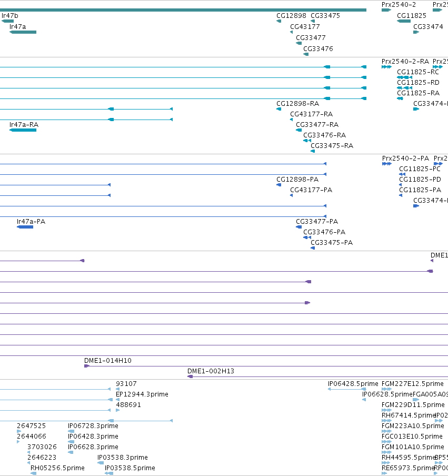Open CDS CG33477-PA

tap(298, 227)
